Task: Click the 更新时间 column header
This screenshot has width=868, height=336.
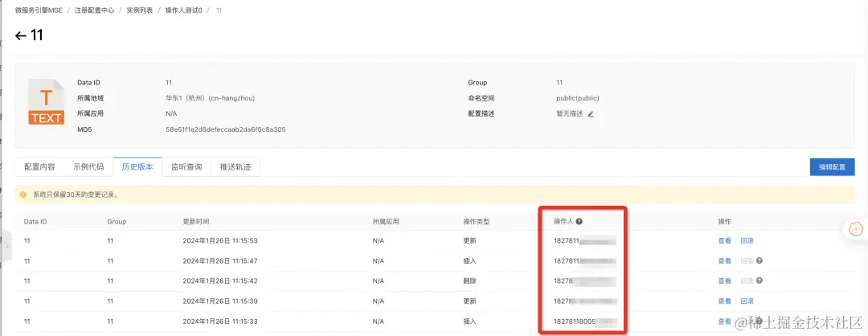Action: coord(196,221)
